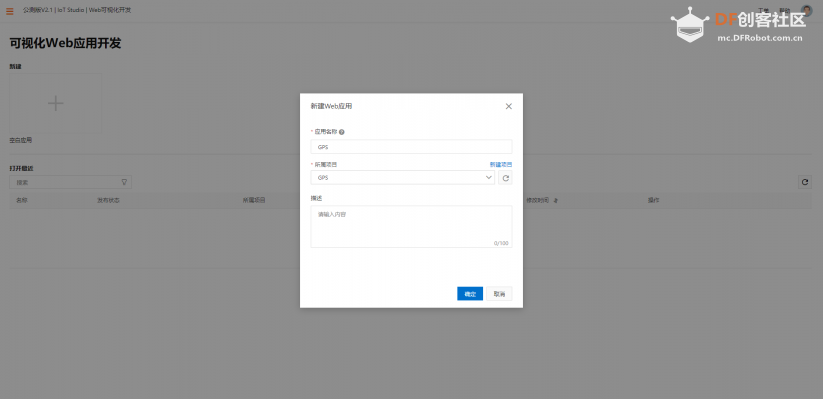Click the IoT Studio breadcrumb text
Image resolution: width=823 pixels, height=399 pixels.
[x=71, y=10]
